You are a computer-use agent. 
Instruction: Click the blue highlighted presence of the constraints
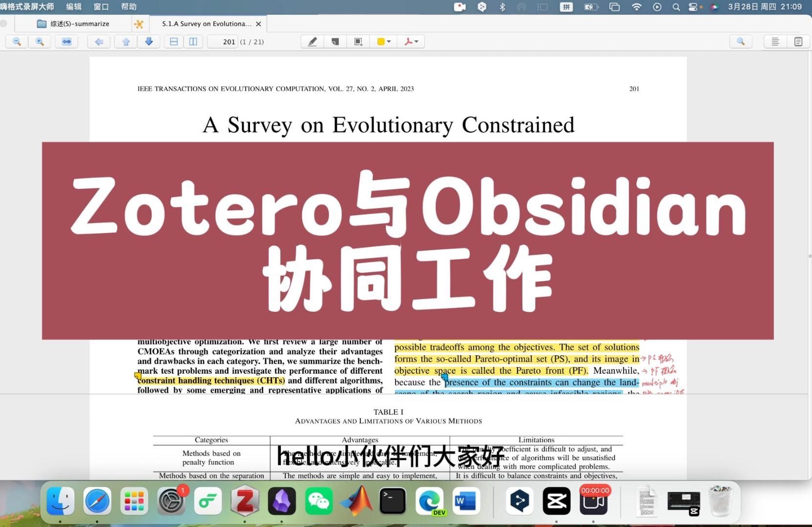(x=541, y=382)
